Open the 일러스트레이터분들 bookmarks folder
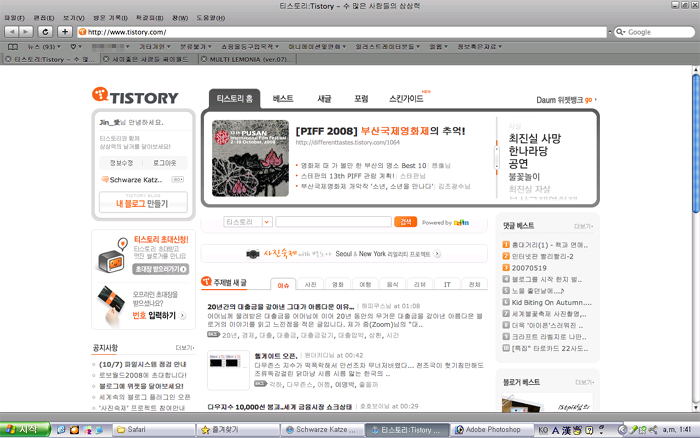The height and width of the screenshot is (438, 700). (x=388, y=47)
